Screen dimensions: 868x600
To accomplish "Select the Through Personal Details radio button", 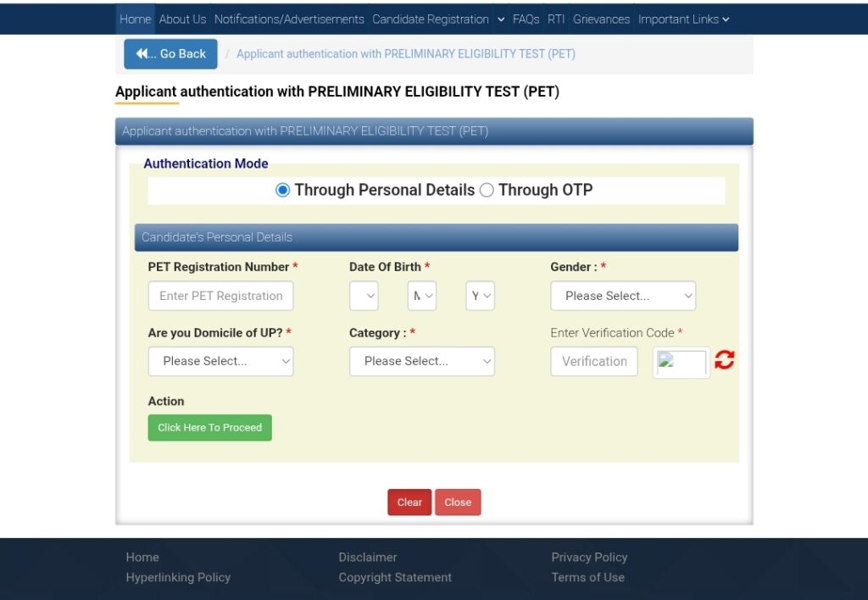I will click(x=283, y=191).
